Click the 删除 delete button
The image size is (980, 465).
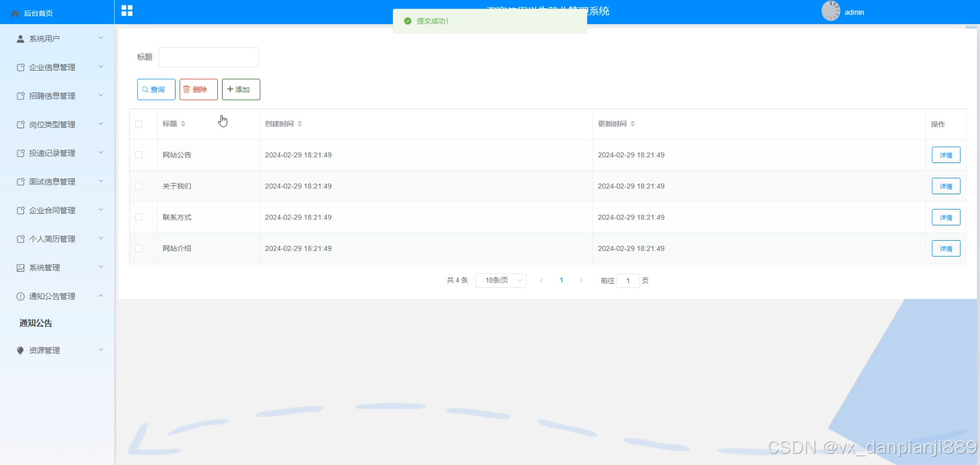pyautogui.click(x=198, y=89)
